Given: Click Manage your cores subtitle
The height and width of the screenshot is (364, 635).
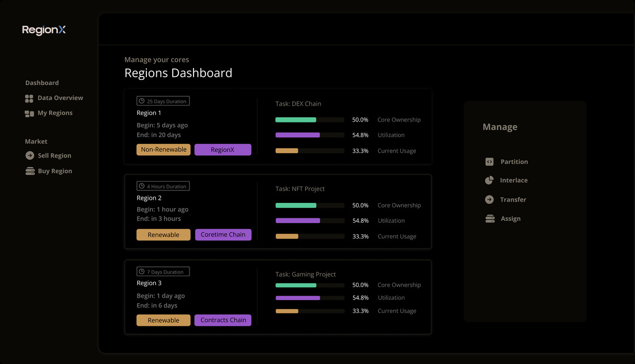Looking at the screenshot, I should [x=157, y=60].
